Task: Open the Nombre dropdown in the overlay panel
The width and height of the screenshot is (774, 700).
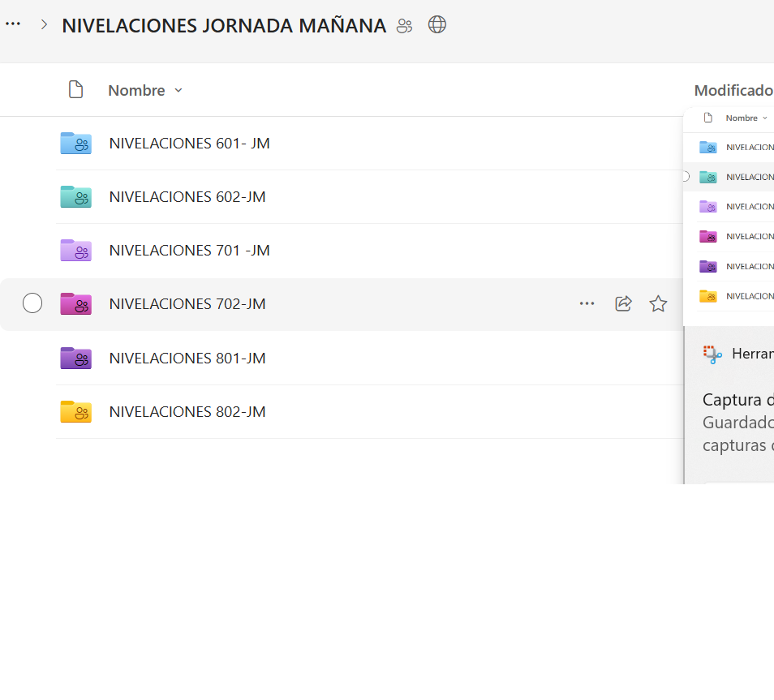Action: (x=765, y=118)
